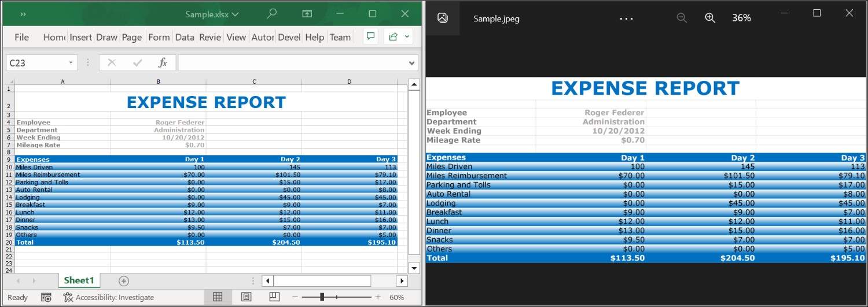Image resolution: width=868 pixels, height=307 pixels.
Task: Open the three-dot See more menu
Action: [x=626, y=18]
